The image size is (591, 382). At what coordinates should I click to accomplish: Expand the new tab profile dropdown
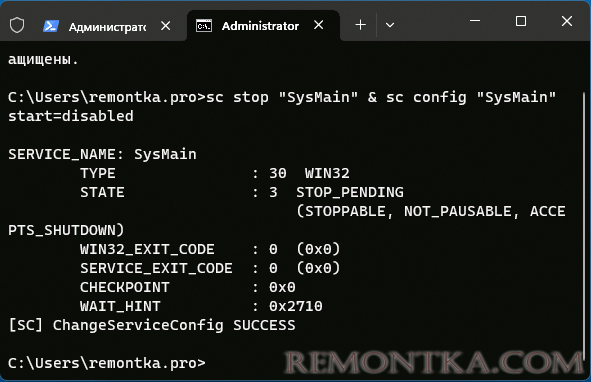[x=390, y=25]
